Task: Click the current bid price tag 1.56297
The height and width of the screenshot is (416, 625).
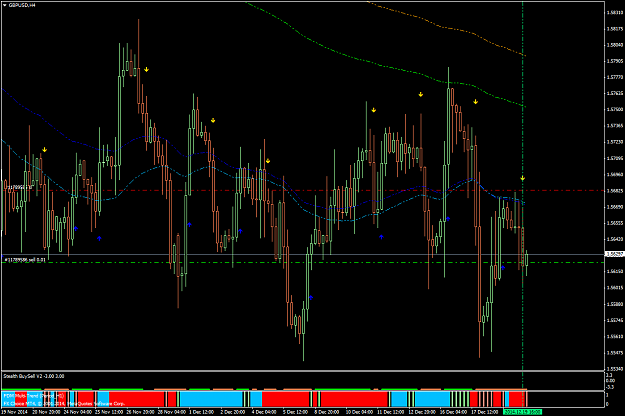Action: click(615, 254)
